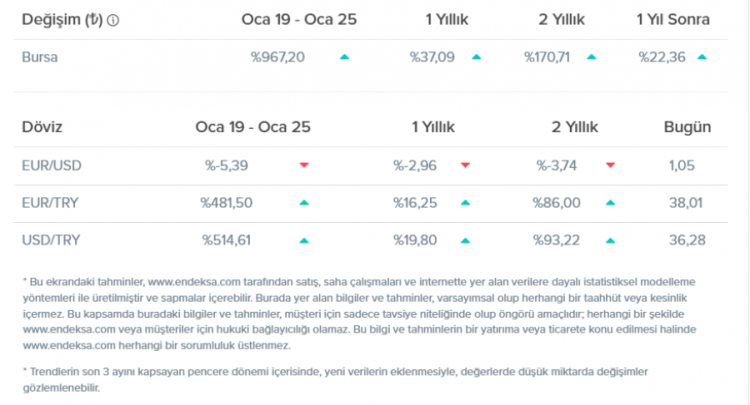The height and width of the screenshot is (405, 750).
Task: Click the Bugün column header
Action: (x=687, y=127)
